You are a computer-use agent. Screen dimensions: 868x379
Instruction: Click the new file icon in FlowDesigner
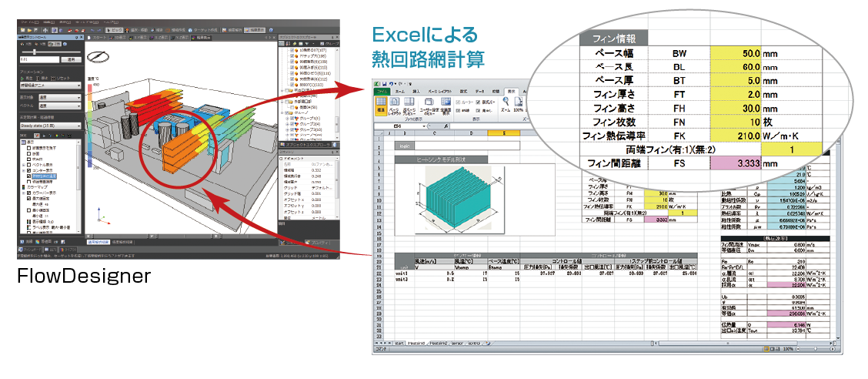point(22,30)
